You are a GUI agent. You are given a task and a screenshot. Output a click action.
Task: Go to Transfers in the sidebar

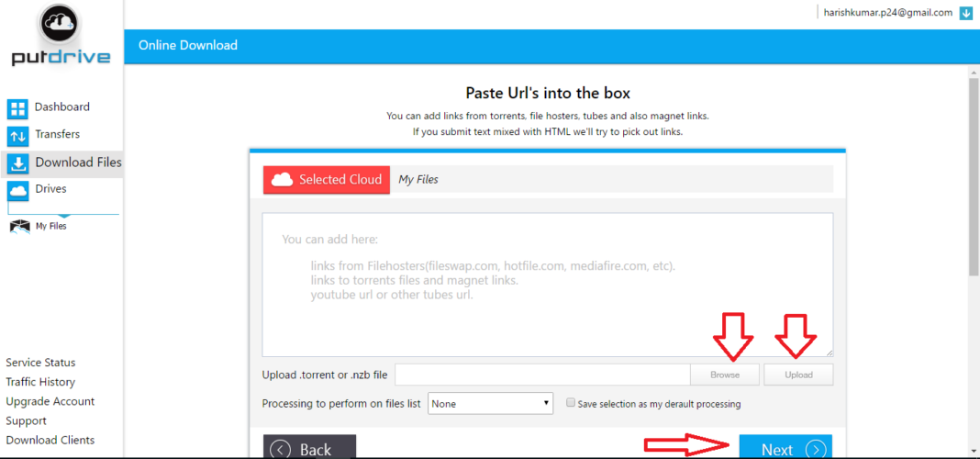[x=58, y=134]
